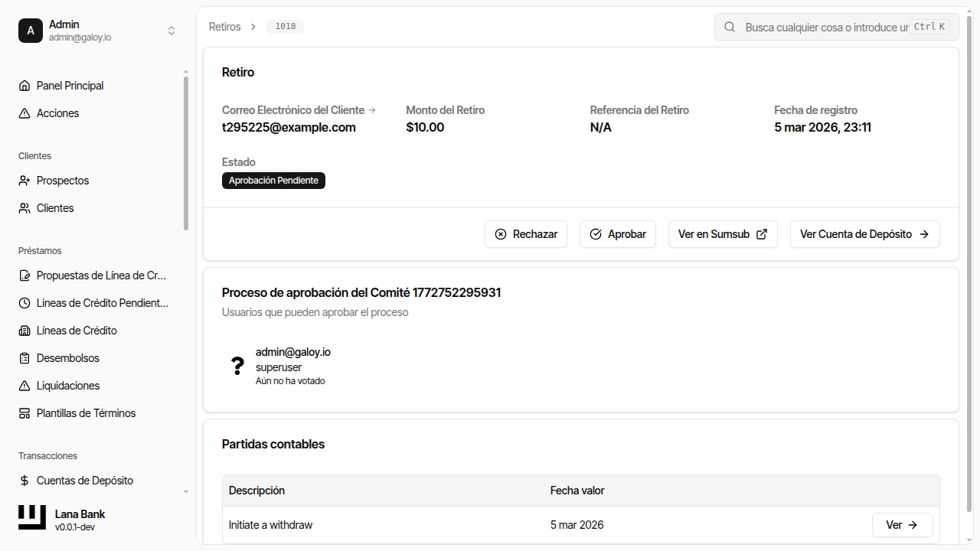Open Clientes in the sidebar
Screen dimensions: 980x551
pyautogui.click(x=55, y=208)
